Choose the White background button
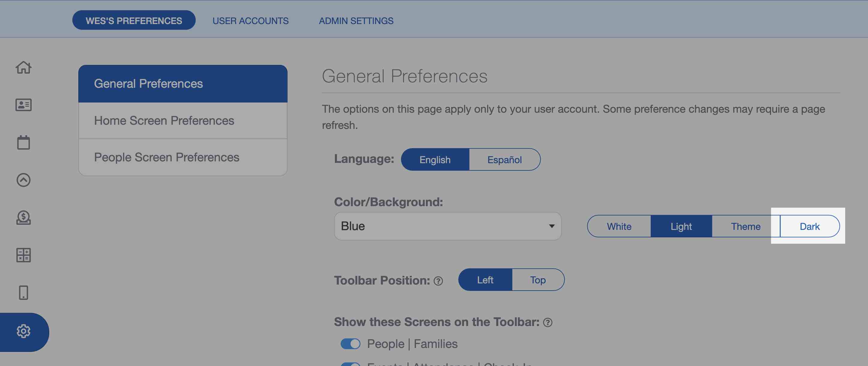 [x=619, y=226]
